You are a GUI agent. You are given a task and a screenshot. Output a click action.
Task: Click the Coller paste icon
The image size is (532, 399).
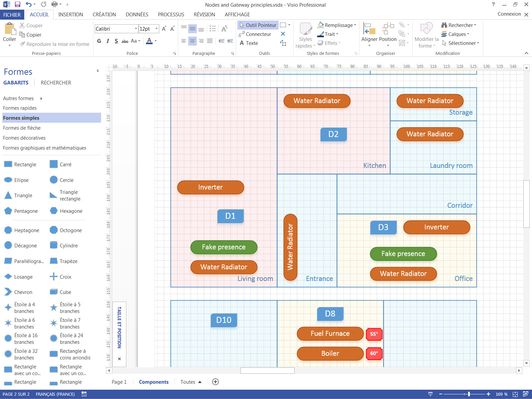[10, 29]
